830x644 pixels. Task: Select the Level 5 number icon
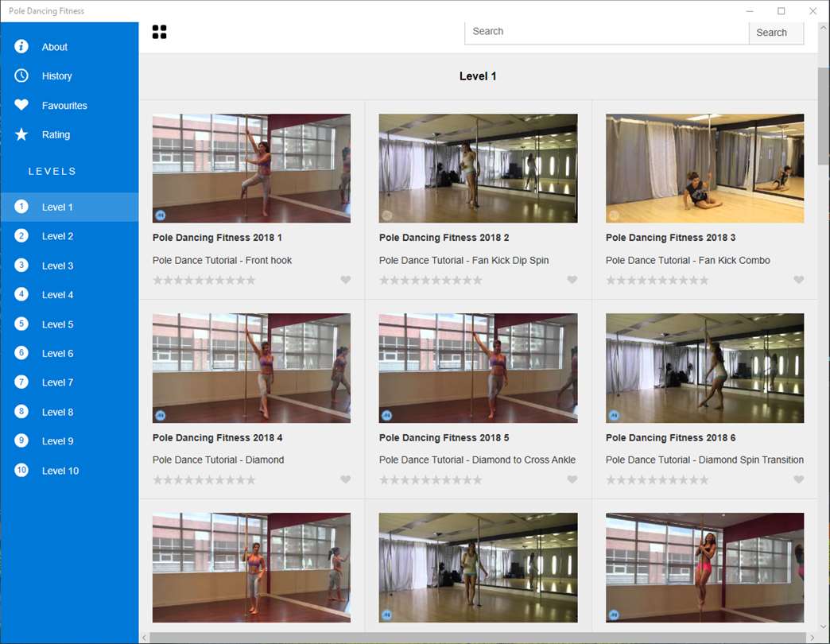21,324
